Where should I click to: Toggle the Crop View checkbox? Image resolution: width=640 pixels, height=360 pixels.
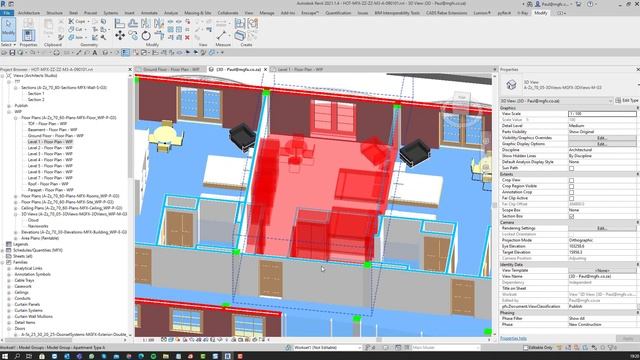571,180
